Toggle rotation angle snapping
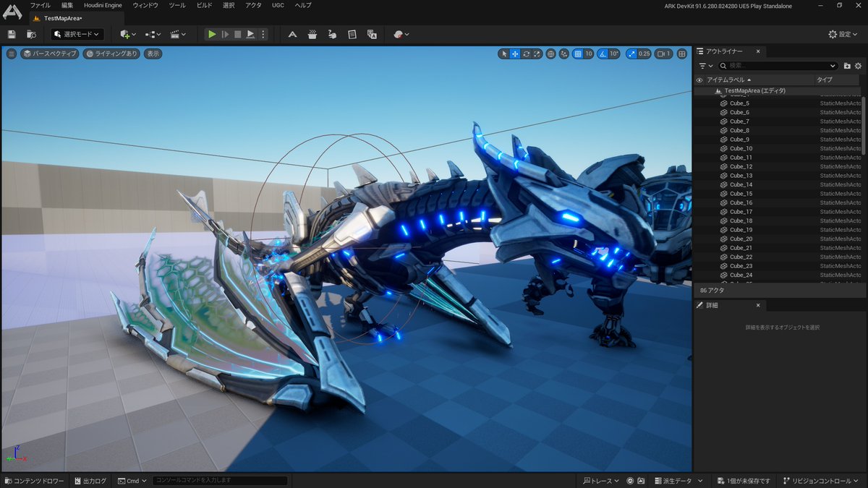Image resolution: width=868 pixels, height=488 pixels. coord(603,53)
